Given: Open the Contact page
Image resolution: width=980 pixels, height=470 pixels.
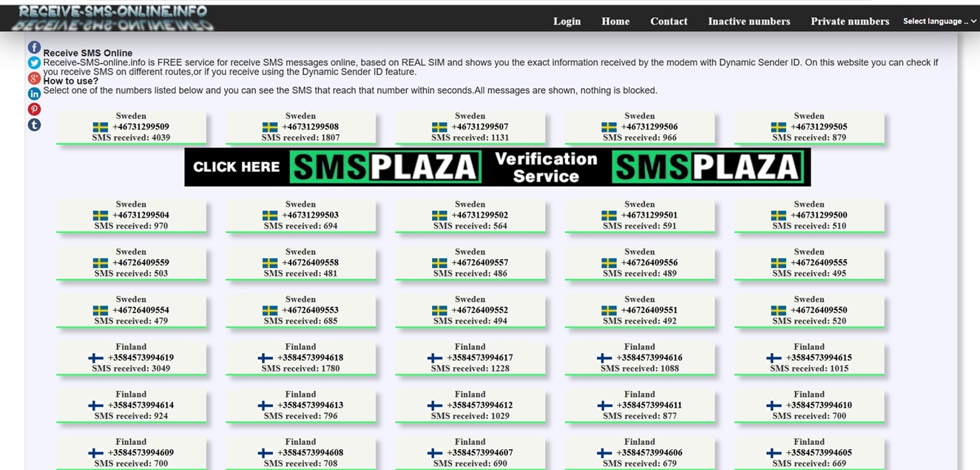Looking at the screenshot, I should tap(669, 21).
